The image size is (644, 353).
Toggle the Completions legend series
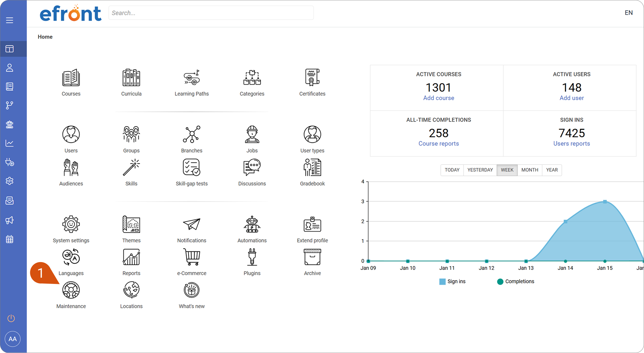coord(516,281)
